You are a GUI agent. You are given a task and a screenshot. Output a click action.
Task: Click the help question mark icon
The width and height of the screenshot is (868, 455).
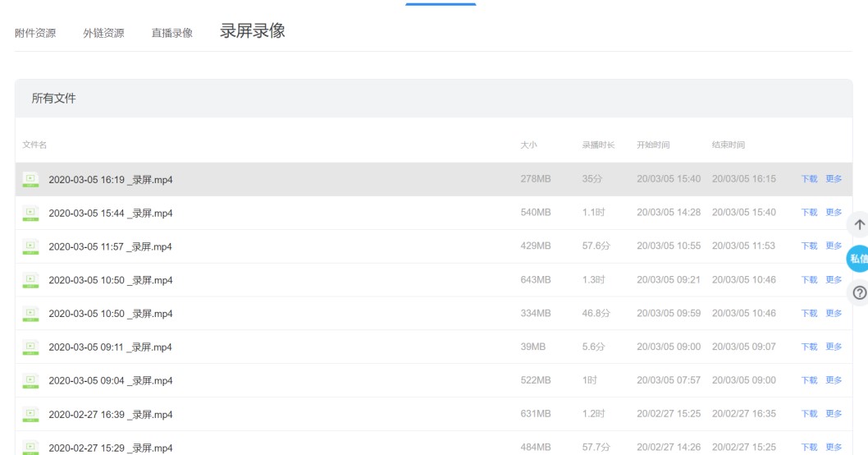[859, 292]
